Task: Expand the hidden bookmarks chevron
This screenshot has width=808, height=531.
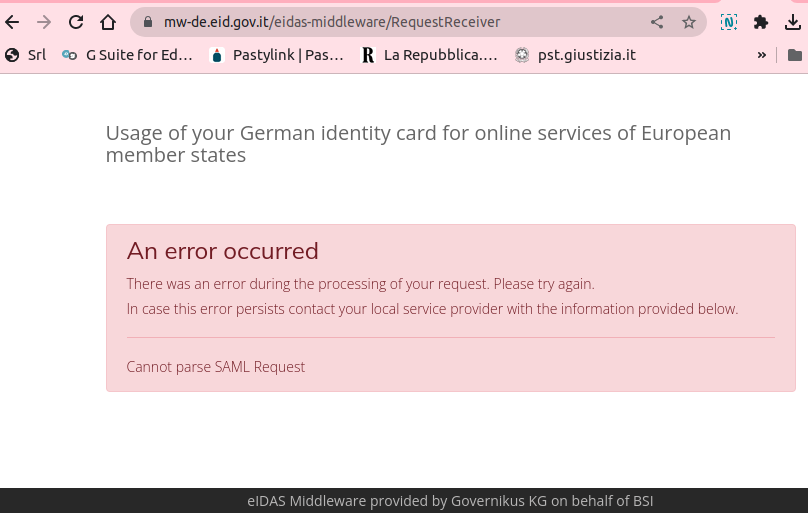Action: [762, 55]
